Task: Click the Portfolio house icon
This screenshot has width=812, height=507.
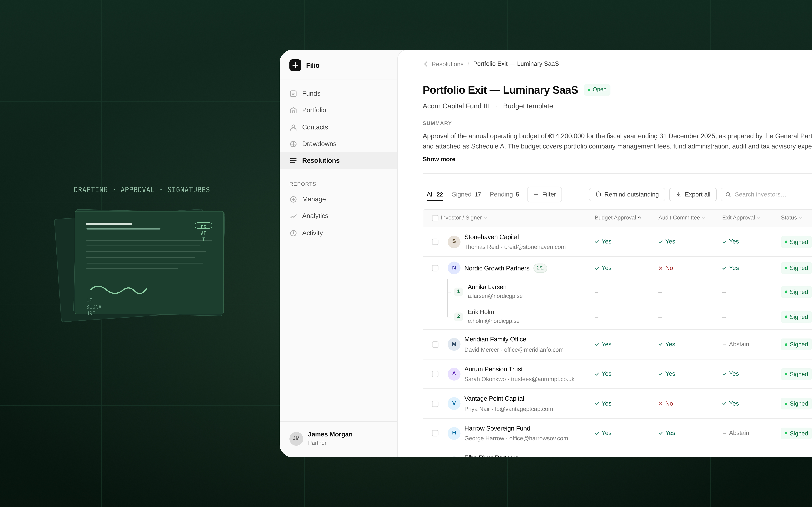Action: [293, 110]
